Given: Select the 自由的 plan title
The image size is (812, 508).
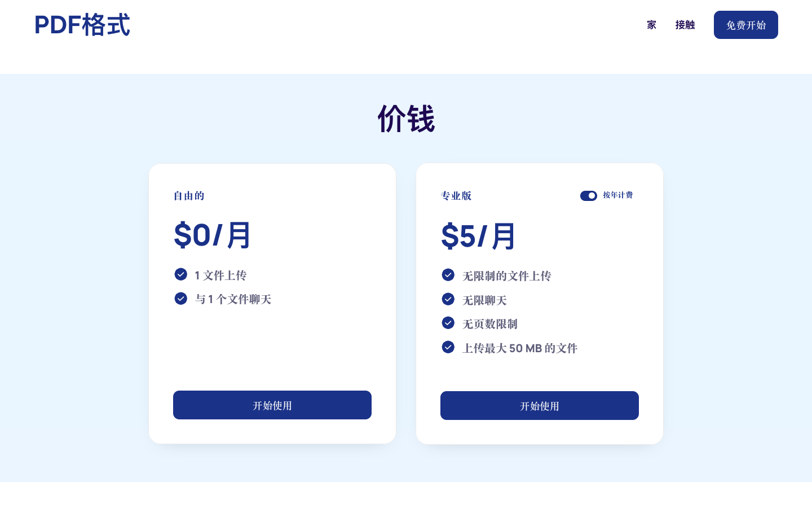Looking at the screenshot, I should (x=189, y=196).
